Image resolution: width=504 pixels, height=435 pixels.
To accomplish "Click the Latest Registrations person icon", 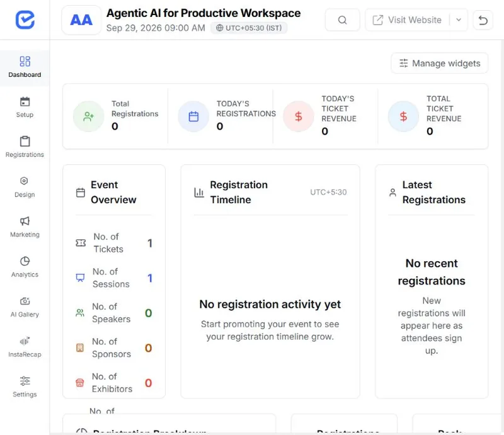I will pos(392,193).
